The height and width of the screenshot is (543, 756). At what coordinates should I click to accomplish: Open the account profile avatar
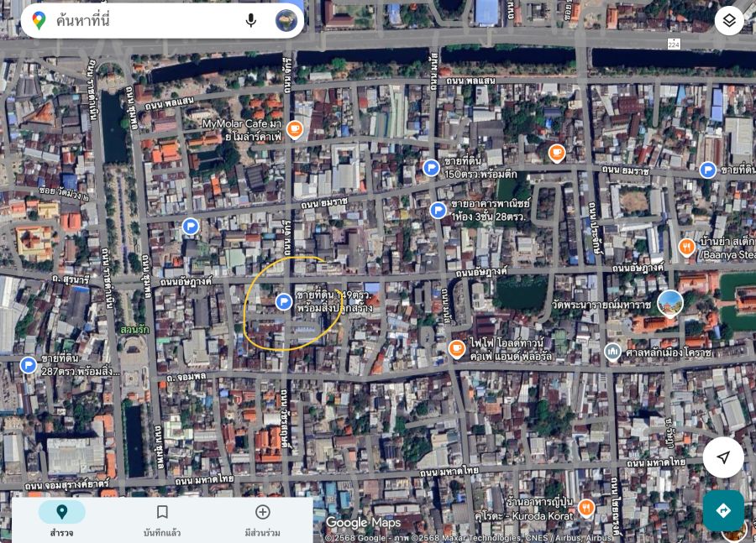(286, 20)
